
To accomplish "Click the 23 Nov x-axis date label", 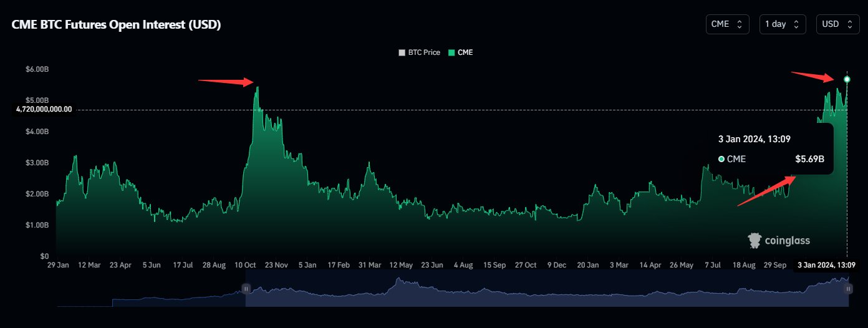I will click(x=276, y=265).
